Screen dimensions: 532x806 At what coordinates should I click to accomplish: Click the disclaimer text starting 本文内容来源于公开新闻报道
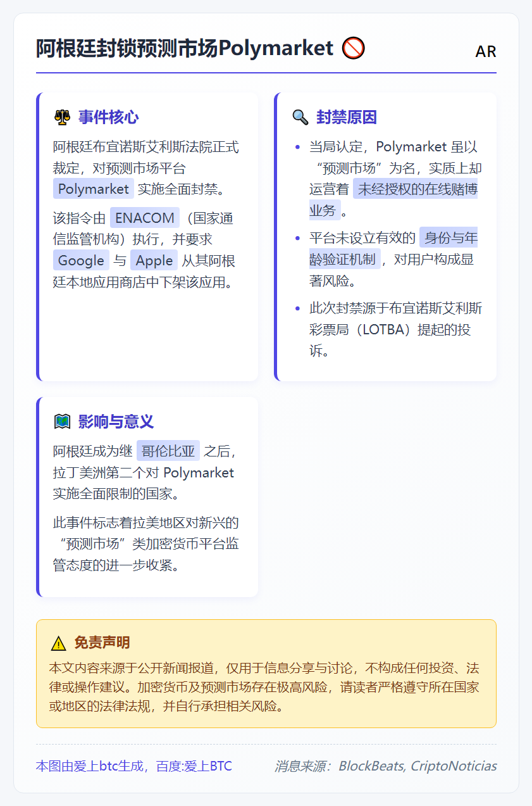click(x=266, y=687)
